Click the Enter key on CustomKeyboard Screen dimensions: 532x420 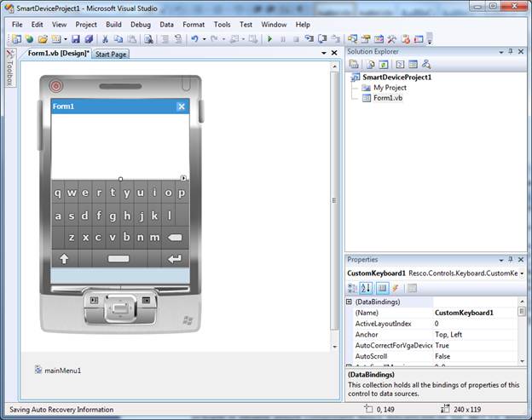pyautogui.click(x=175, y=259)
